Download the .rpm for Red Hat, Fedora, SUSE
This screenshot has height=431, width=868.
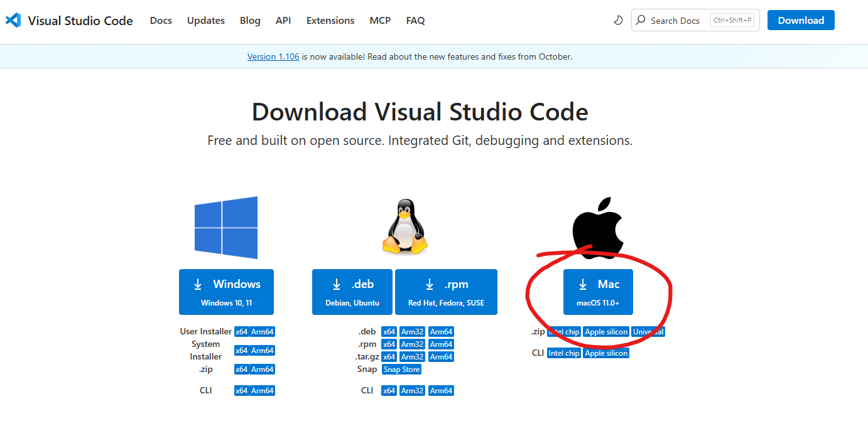[446, 292]
